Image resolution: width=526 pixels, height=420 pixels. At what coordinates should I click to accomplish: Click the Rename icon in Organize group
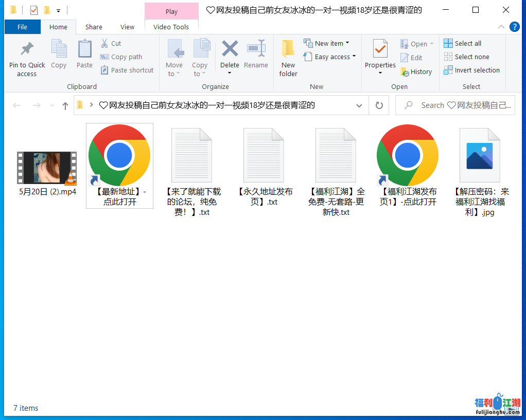point(256,50)
